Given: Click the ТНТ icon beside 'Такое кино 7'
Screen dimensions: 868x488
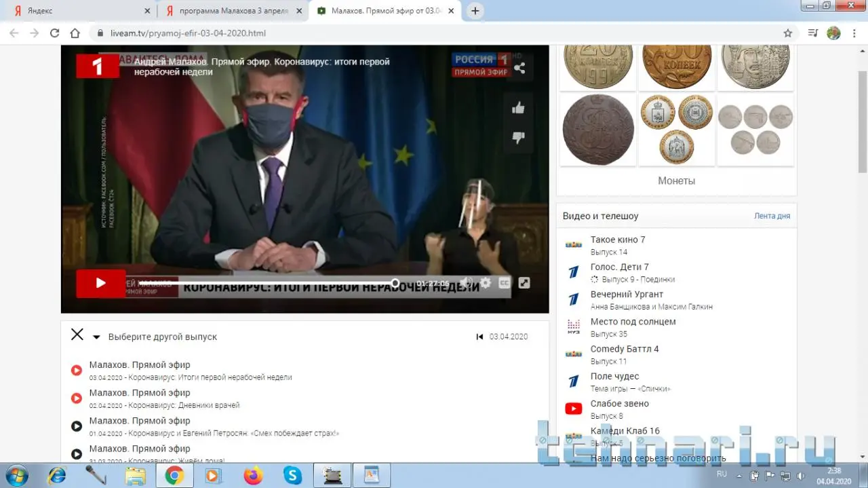Looking at the screenshot, I should 574,245.
